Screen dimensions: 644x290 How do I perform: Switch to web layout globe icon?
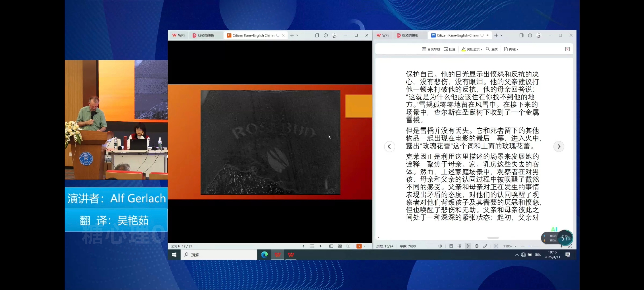pyautogui.click(x=477, y=246)
